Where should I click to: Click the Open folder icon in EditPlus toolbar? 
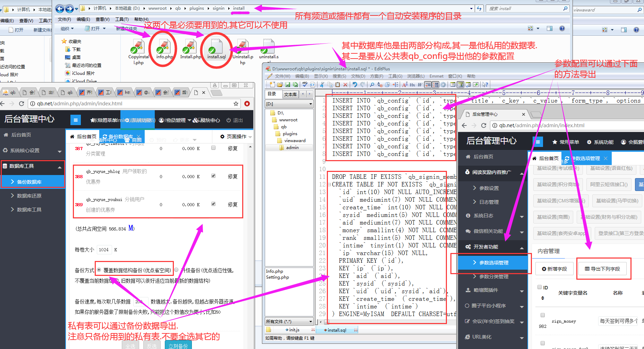280,85
